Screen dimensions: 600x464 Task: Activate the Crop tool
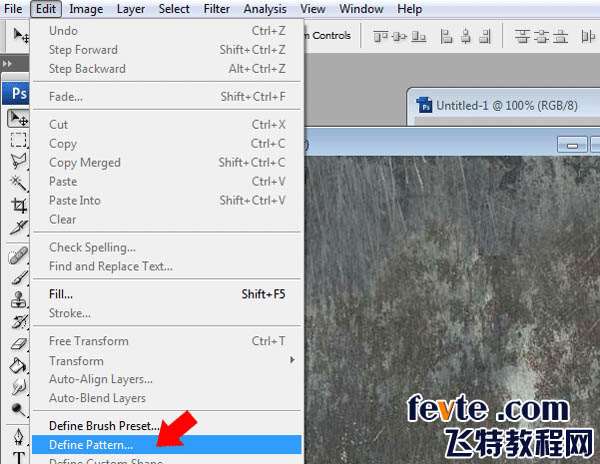click(18, 205)
